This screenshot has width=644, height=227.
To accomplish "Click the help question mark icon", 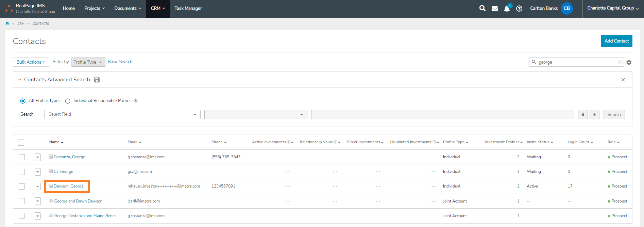I will tap(519, 9).
